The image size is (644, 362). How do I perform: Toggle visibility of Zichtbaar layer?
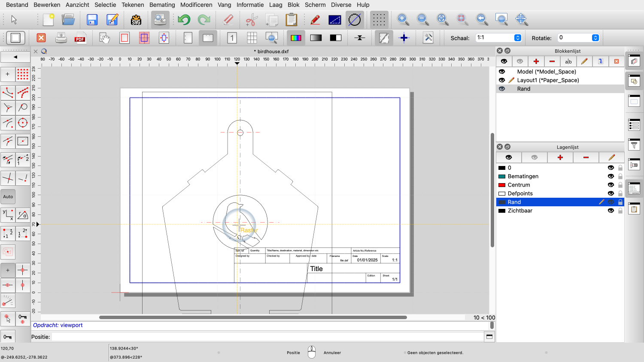[x=611, y=211]
